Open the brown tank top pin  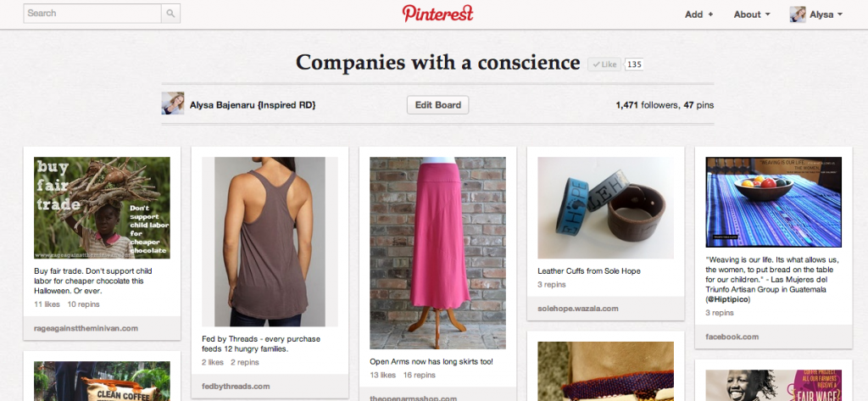270,242
